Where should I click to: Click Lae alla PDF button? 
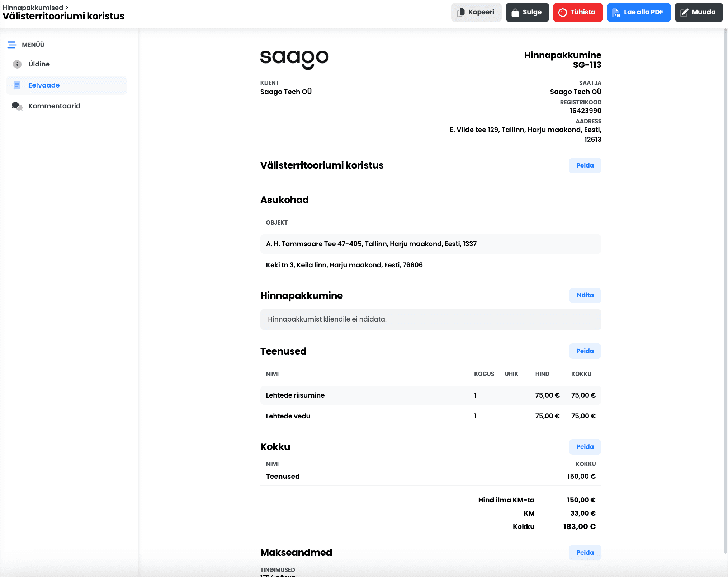point(639,13)
